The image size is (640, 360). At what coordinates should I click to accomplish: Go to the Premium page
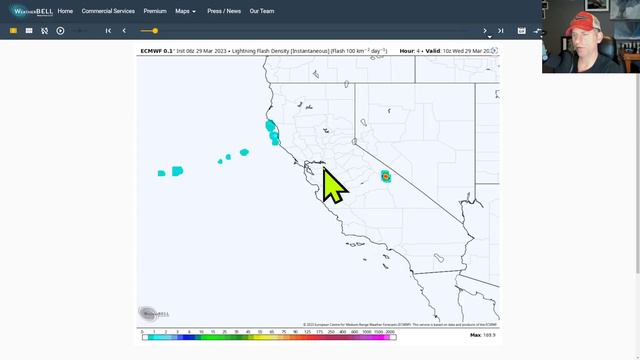tap(155, 11)
